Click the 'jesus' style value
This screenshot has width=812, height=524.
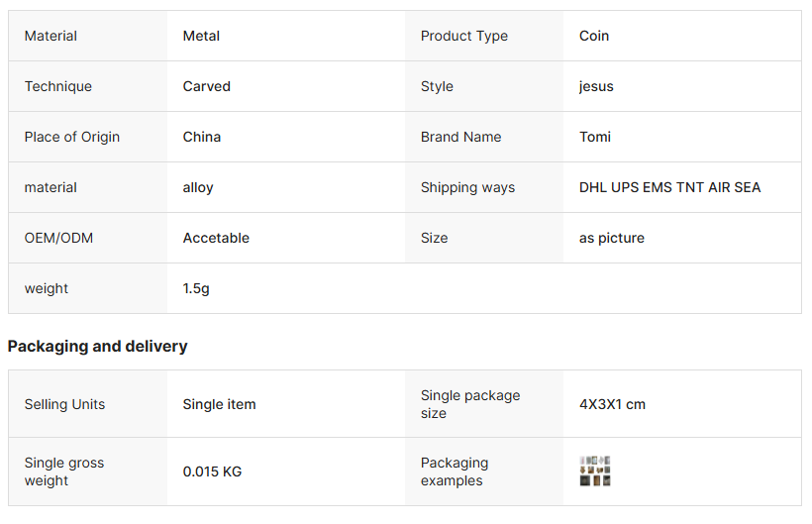pos(596,86)
